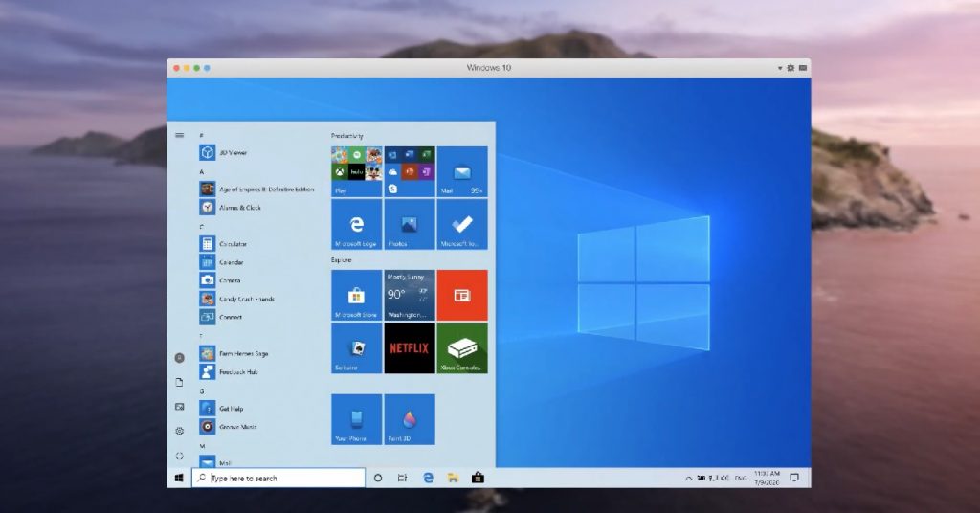The image size is (980, 513).
Task: Open Candy Crush Friends in app list
Action: 237,299
